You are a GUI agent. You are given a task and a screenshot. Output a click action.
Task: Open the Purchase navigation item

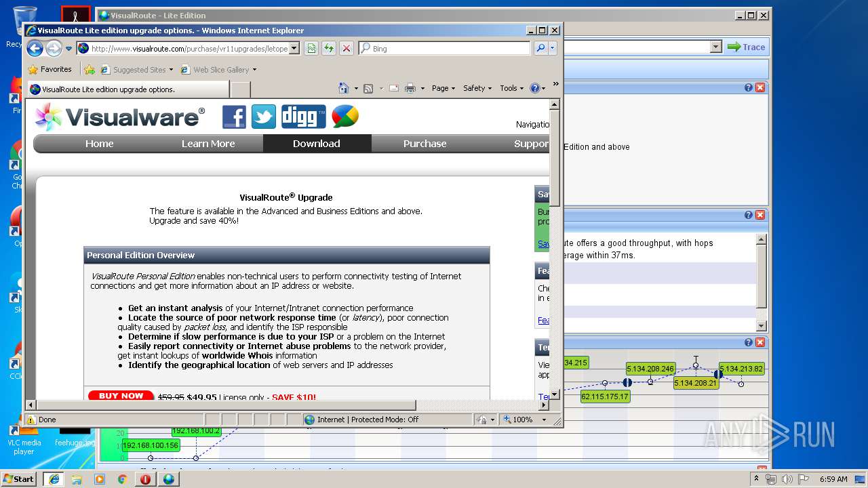tap(425, 144)
